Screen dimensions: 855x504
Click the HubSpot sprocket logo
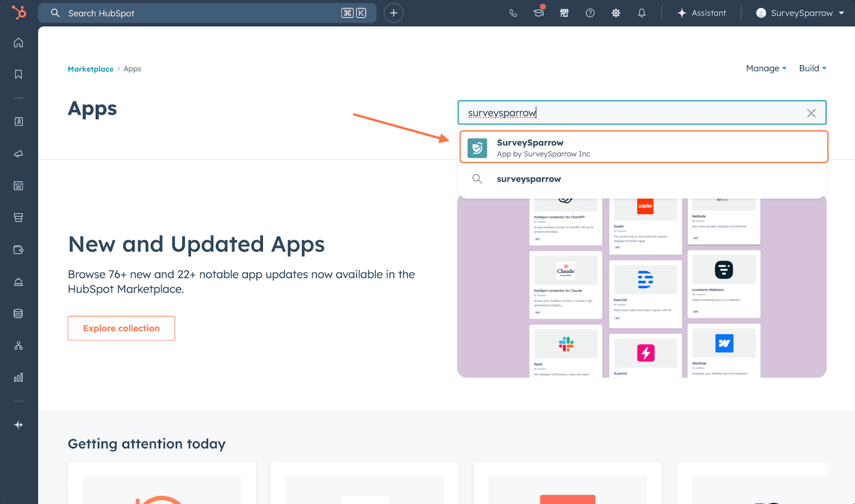[x=19, y=13]
